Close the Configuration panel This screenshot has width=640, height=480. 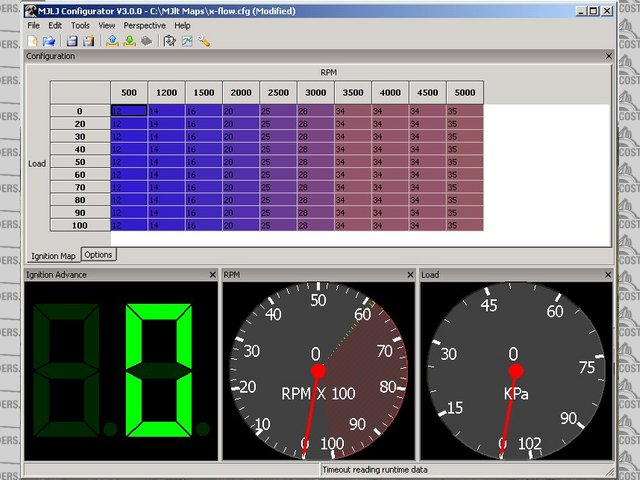pos(609,56)
